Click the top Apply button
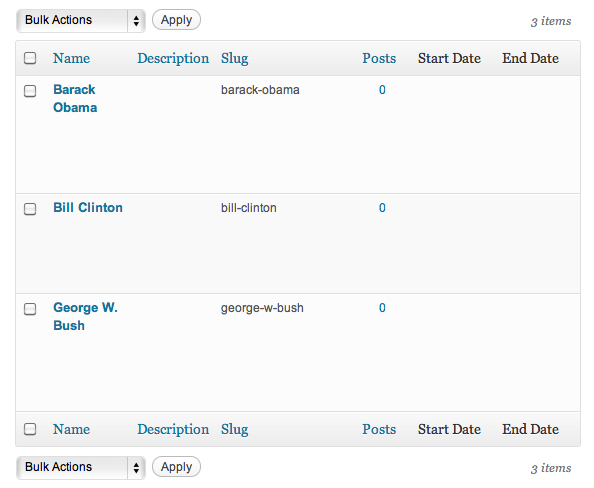The image size is (594, 488). (176, 20)
